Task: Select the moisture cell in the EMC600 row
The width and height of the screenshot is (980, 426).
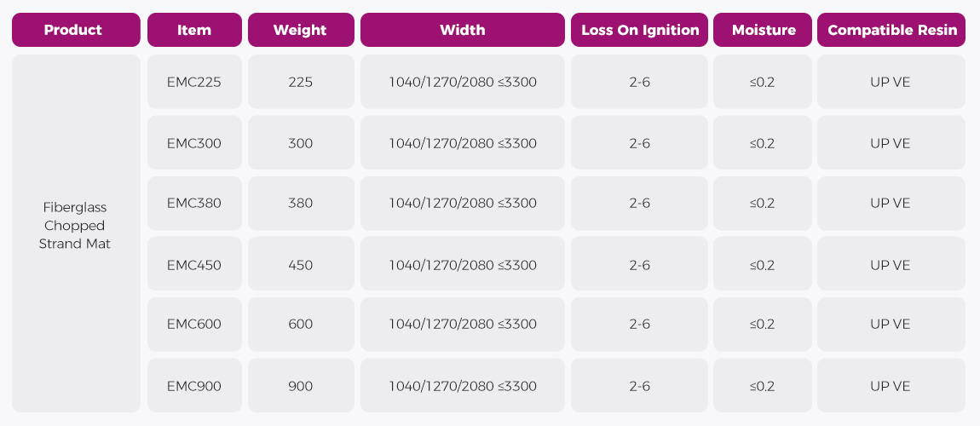Action: coord(763,324)
